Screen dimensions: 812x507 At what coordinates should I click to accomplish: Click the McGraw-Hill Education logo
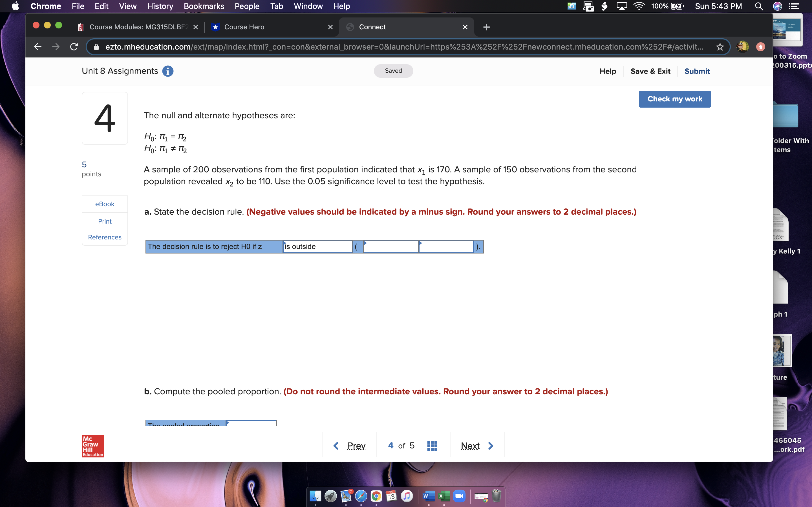pyautogui.click(x=92, y=446)
